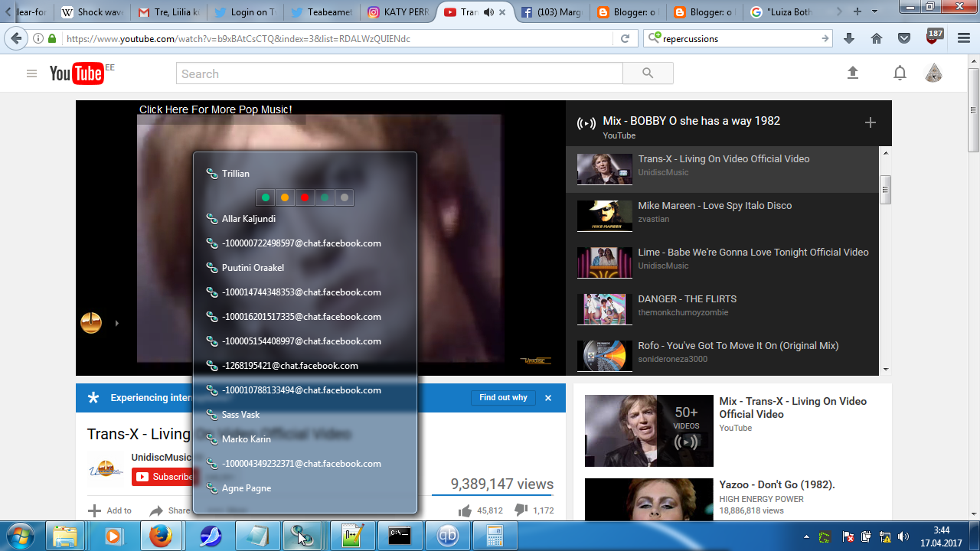This screenshot has height=551, width=980.
Task: Switch to the Google 'Luiza Both' tab
Action: click(x=780, y=12)
